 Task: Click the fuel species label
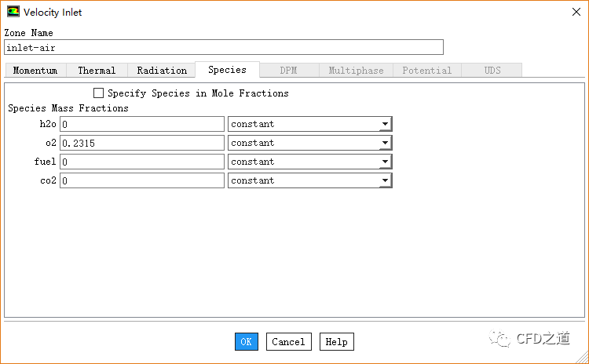pyautogui.click(x=45, y=161)
